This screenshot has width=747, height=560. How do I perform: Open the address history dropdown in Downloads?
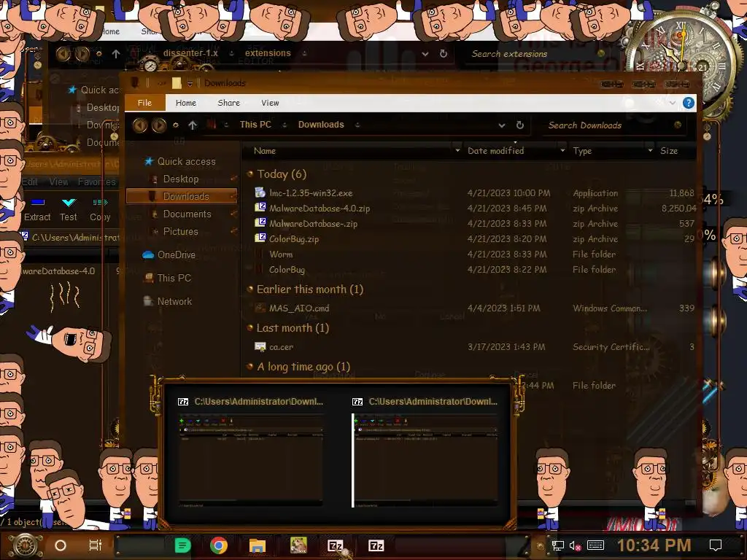[502, 125]
